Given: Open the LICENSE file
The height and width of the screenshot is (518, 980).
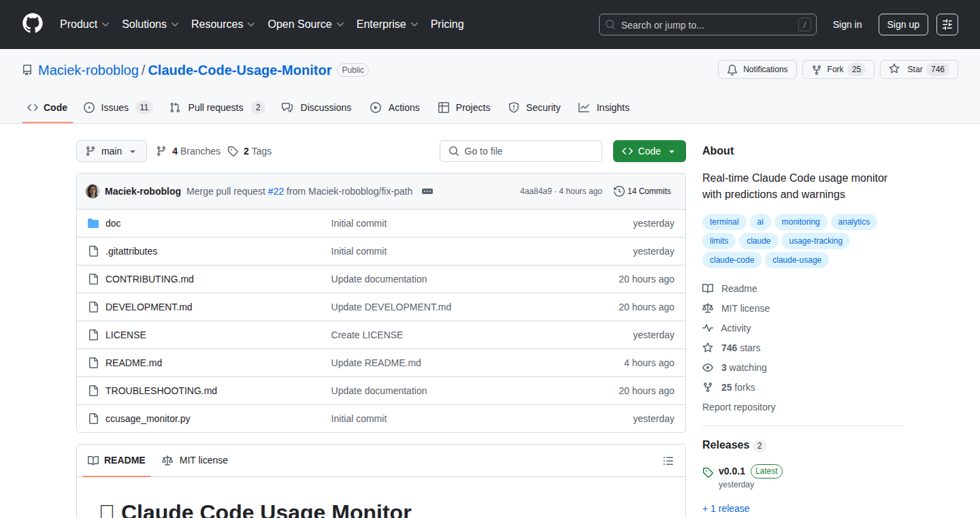Looking at the screenshot, I should coord(126,335).
